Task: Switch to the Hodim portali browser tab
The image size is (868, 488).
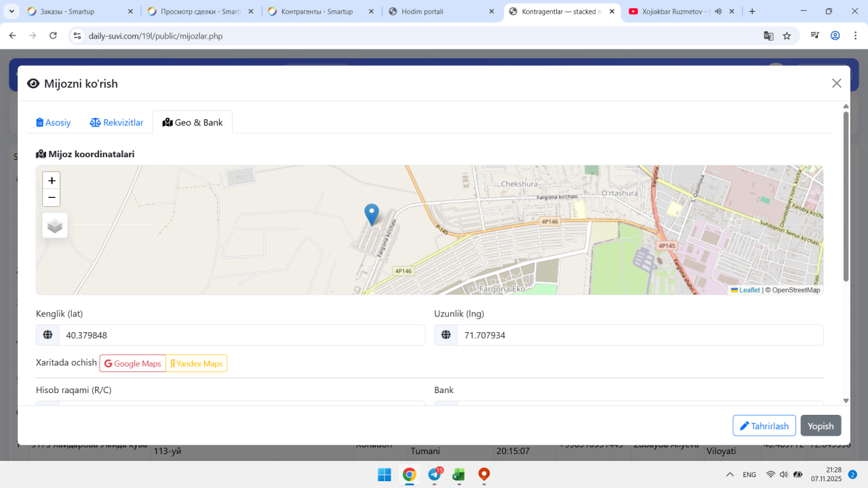Action: 441,12
